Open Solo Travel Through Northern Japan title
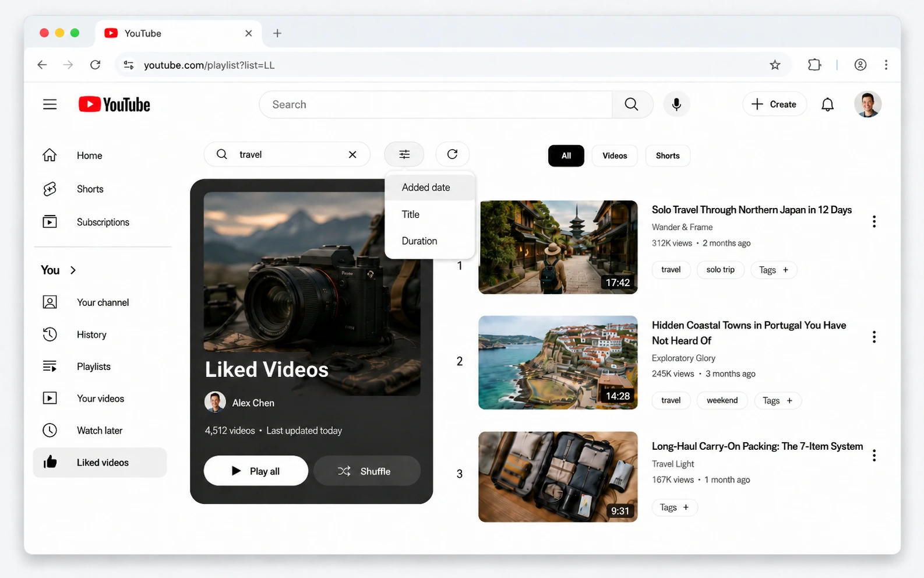 [x=752, y=210]
